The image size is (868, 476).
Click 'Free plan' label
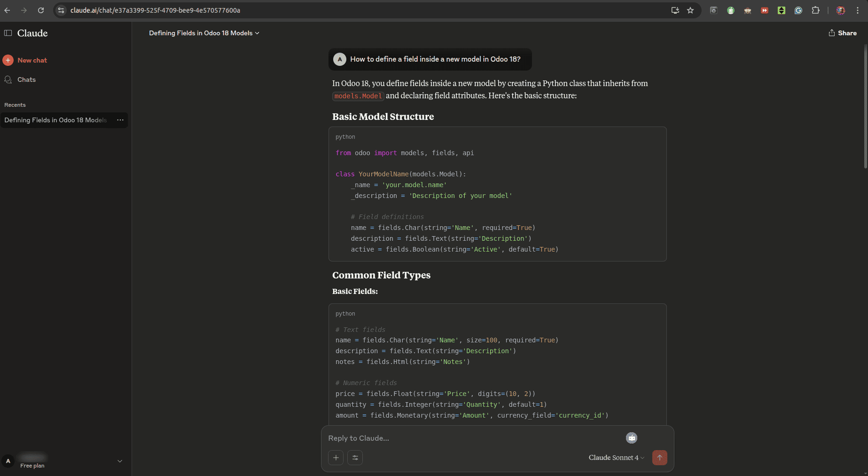32,466
